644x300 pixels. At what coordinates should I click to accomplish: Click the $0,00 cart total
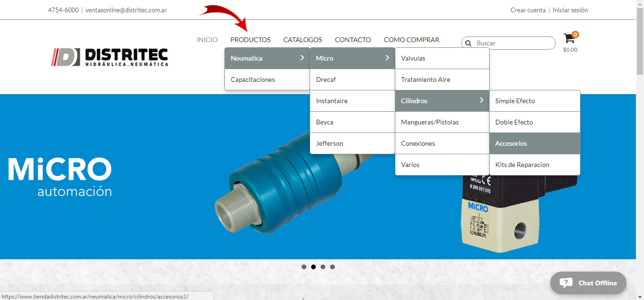pos(570,50)
